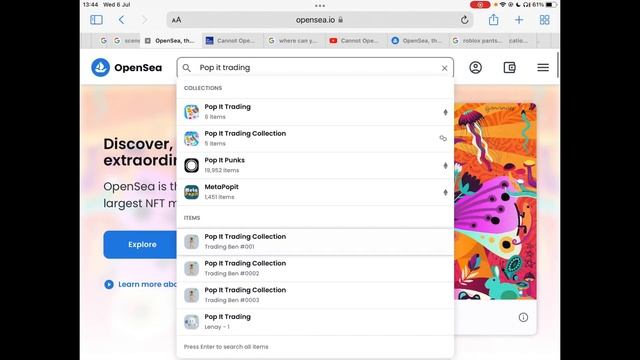Viewport: 640px width, 360px height.
Task: Click the MetaPopit collection avatar
Action: (x=191, y=192)
